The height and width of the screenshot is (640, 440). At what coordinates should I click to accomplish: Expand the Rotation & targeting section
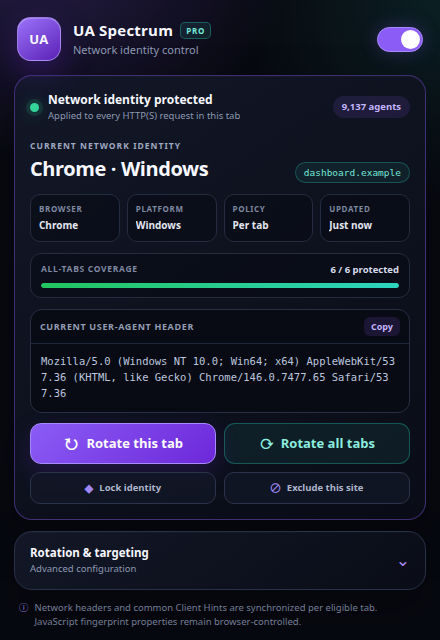pos(220,560)
